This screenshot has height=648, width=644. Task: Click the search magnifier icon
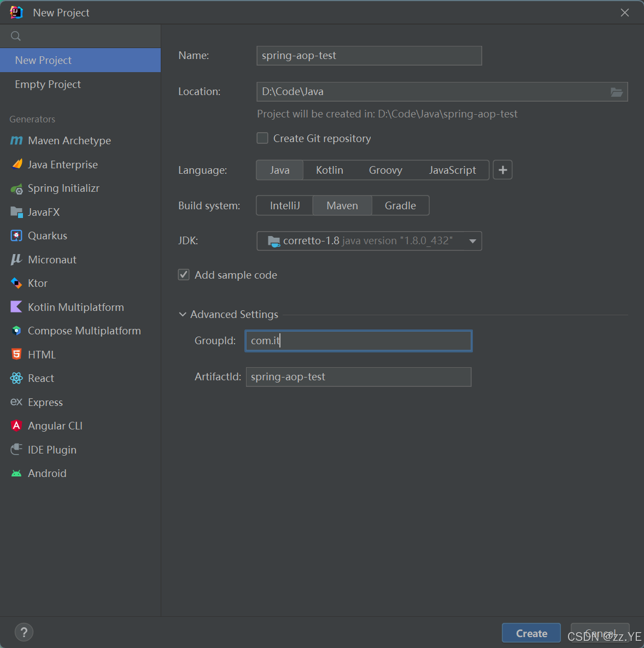[x=16, y=36]
